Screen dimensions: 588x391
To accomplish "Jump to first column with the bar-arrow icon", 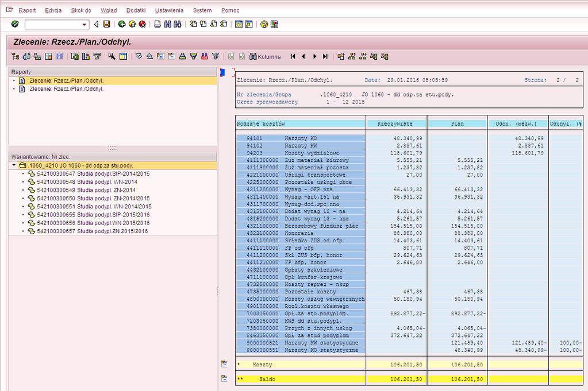I will tap(293, 56).
